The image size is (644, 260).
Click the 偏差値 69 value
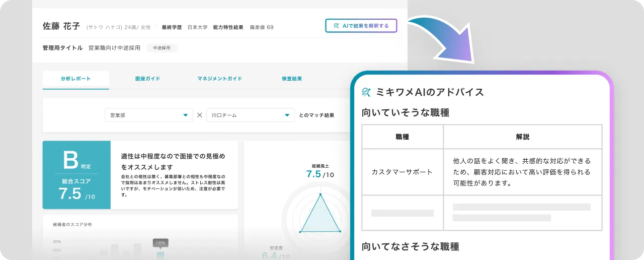(262, 27)
